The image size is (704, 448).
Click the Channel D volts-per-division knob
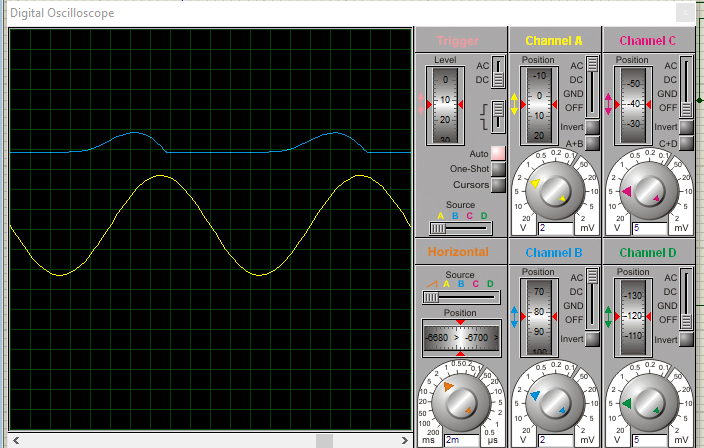(x=649, y=403)
